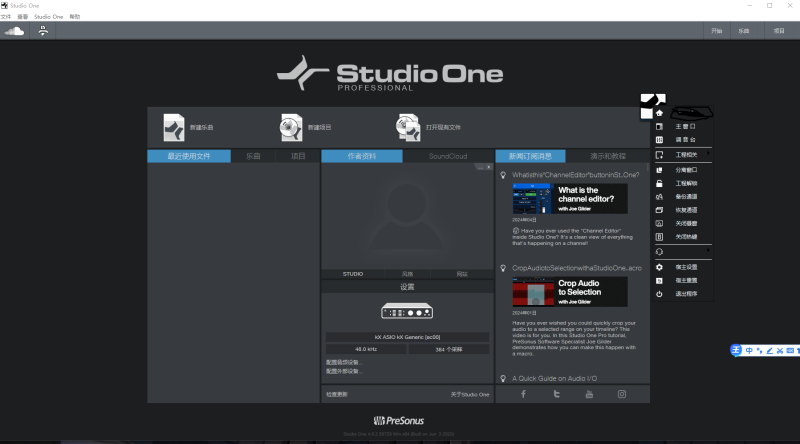Choose 恢复通道 in popup menu
The image size is (800, 444).
[686, 210]
